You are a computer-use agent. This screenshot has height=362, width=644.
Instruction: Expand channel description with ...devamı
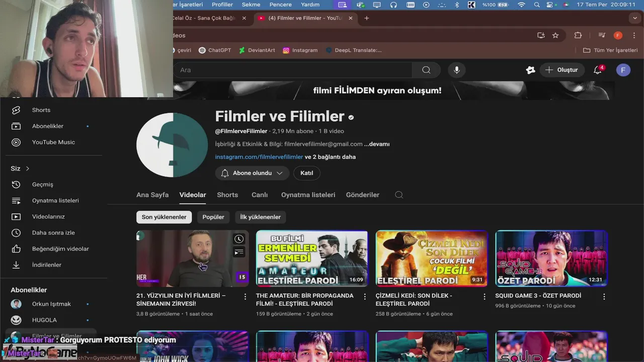[x=377, y=144]
